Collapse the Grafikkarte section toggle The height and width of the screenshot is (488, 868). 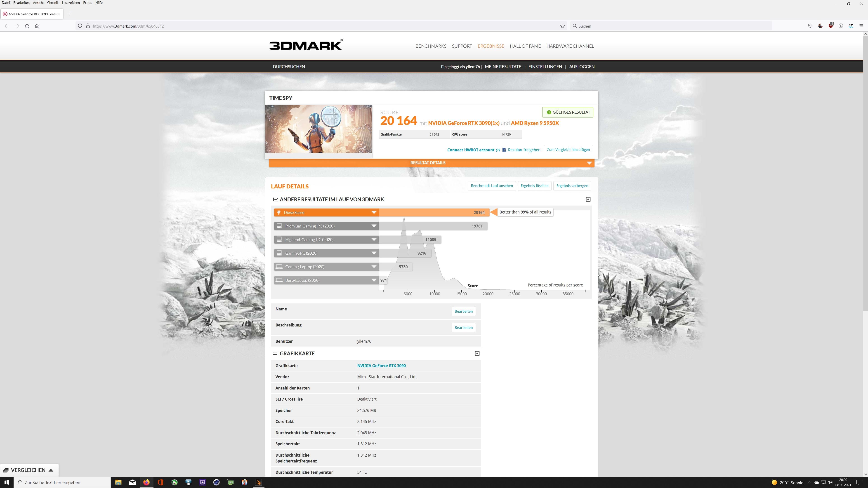(477, 353)
